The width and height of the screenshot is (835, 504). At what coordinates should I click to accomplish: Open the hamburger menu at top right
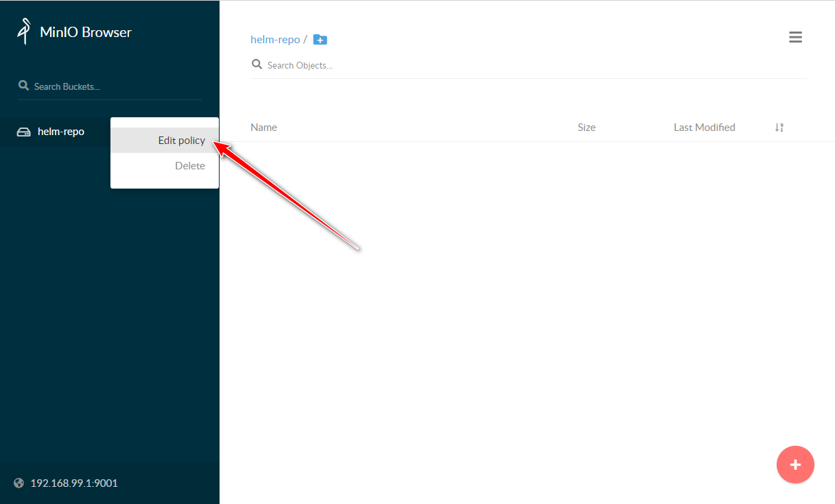[x=795, y=38]
